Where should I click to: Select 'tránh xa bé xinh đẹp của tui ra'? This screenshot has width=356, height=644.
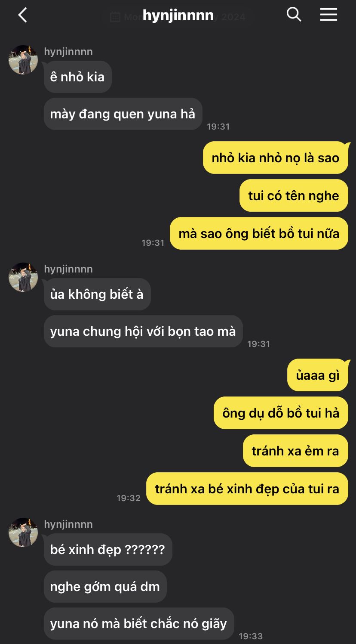tap(247, 489)
